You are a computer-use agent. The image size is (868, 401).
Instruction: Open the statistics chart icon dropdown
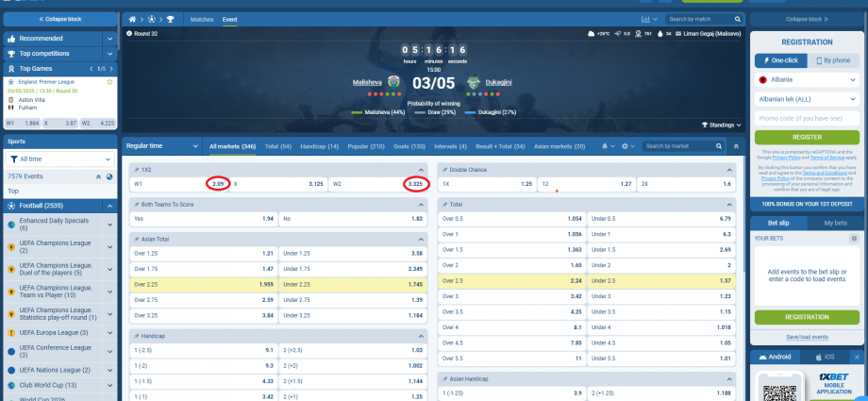(649, 20)
